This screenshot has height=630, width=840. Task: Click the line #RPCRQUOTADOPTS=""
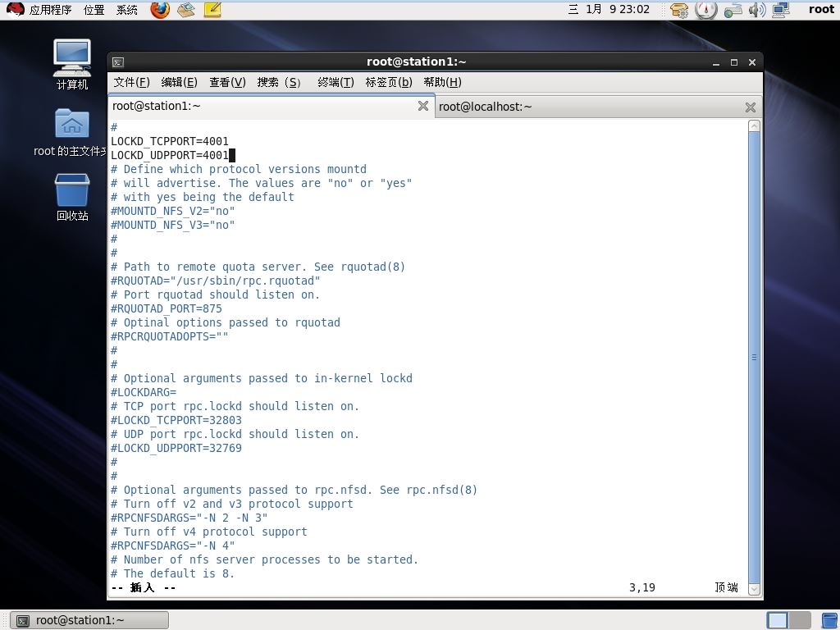170,336
